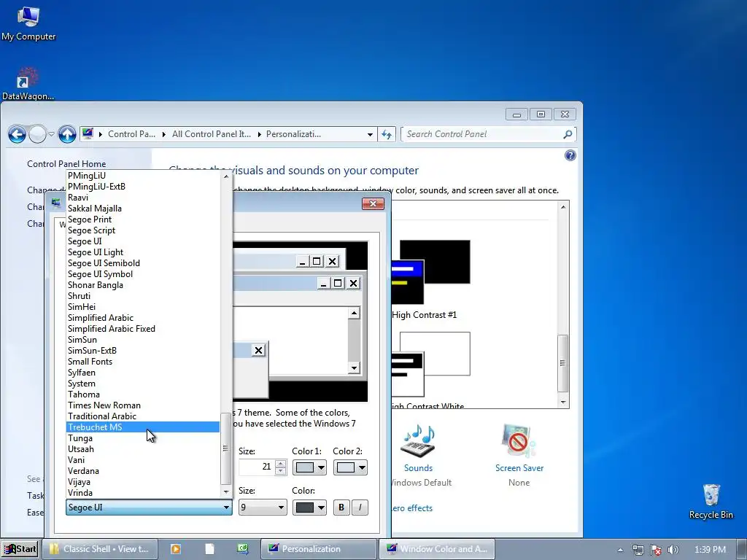747x560 pixels.
Task: Open Classic Shell taskbar button
Action: 99,549
